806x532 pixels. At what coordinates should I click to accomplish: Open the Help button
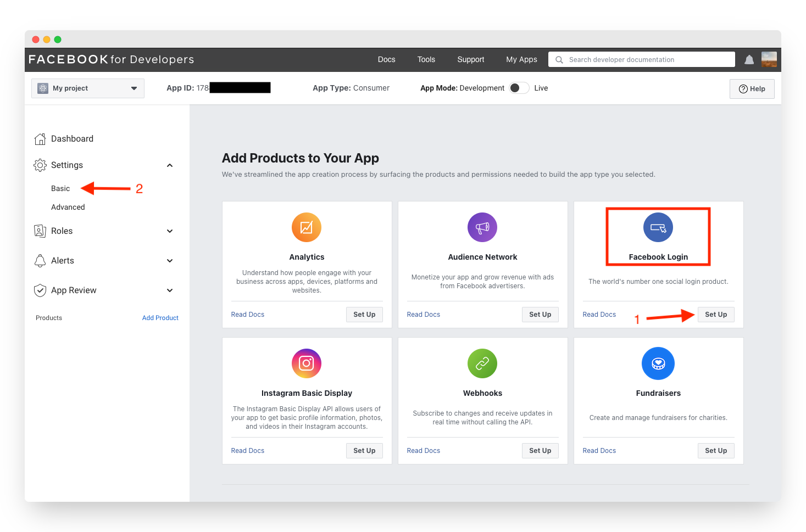click(752, 89)
